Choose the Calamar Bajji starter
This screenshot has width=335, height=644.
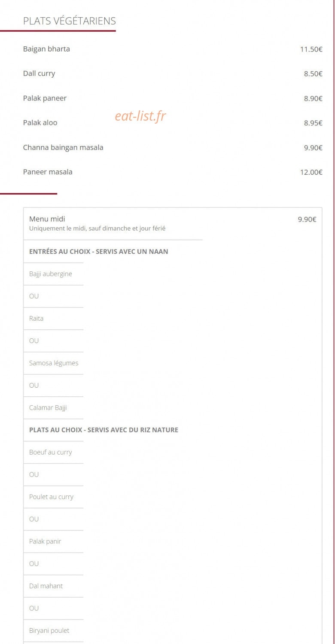click(x=48, y=408)
